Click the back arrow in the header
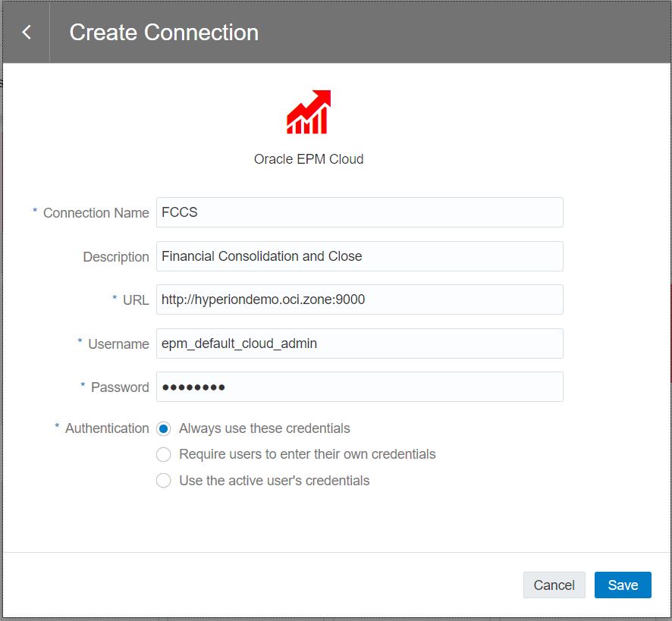 (x=27, y=32)
